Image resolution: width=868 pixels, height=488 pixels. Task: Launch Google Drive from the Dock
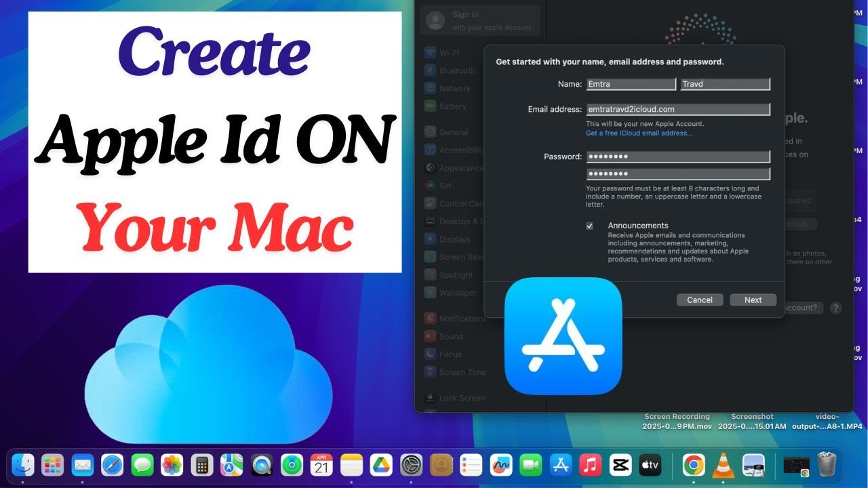381,465
